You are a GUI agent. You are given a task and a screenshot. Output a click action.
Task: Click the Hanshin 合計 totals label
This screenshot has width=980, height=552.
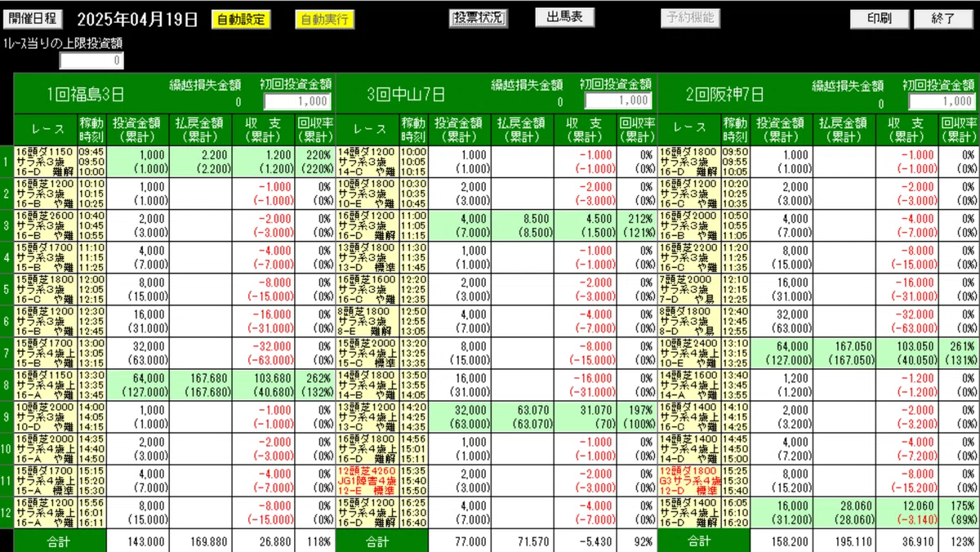(703, 541)
